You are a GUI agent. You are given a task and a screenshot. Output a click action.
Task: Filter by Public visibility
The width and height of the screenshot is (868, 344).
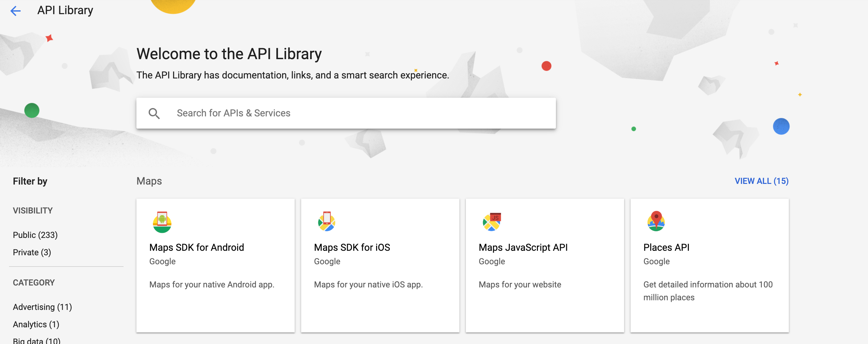35,235
